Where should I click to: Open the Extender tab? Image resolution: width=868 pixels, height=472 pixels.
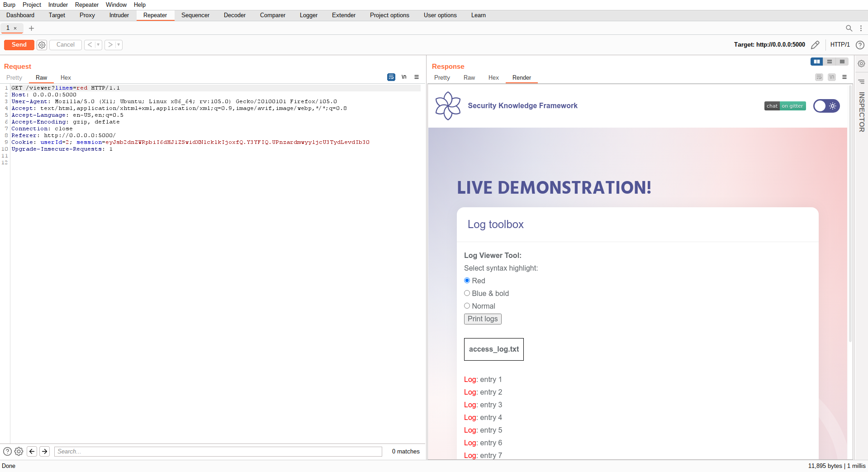(344, 15)
